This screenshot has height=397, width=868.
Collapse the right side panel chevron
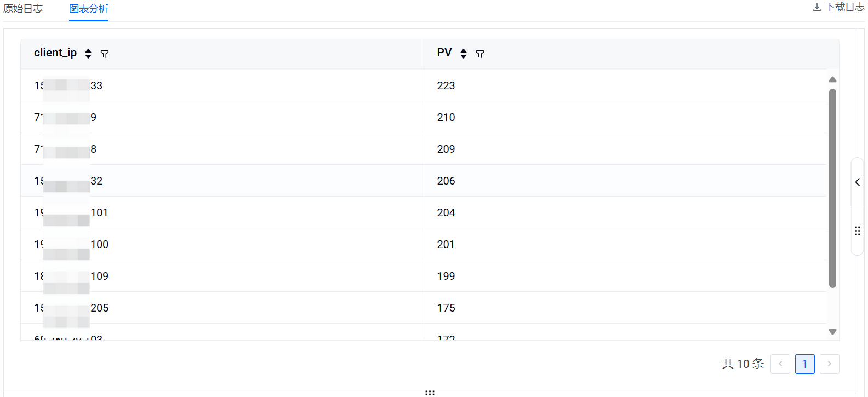pyautogui.click(x=858, y=182)
